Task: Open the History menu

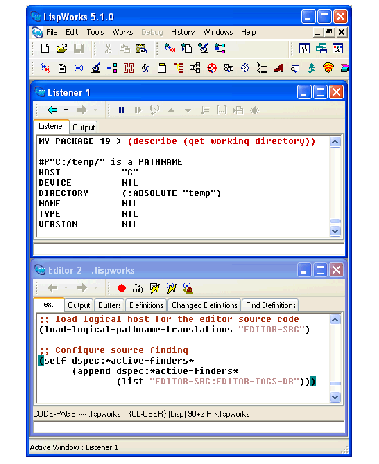Action: click(x=183, y=32)
